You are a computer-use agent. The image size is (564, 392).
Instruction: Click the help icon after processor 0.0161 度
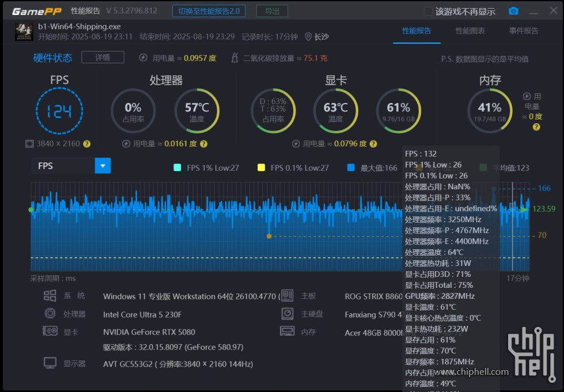(x=203, y=144)
